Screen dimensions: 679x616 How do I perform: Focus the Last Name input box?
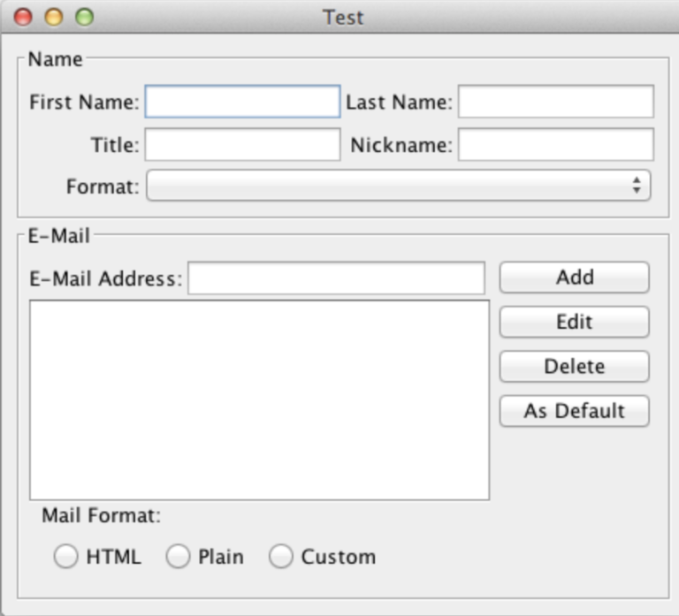(x=555, y=102)
